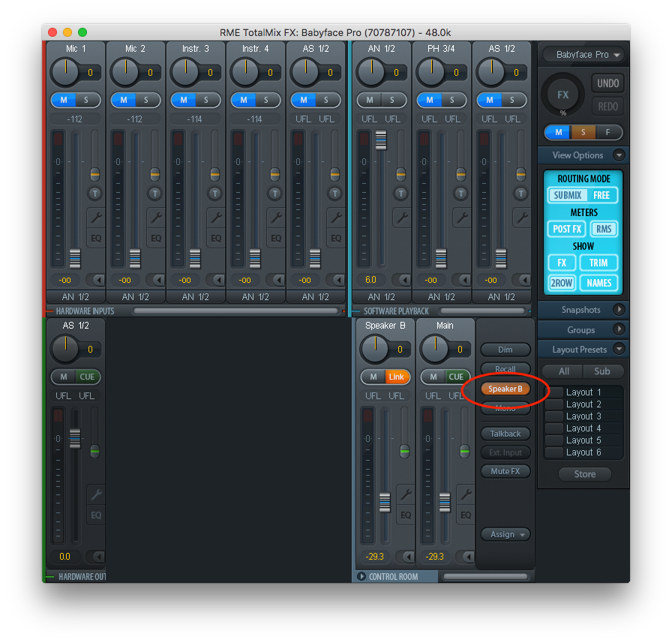
Task: Open wrench settings for Instr. 3 channel
Action: pos(216,218)
